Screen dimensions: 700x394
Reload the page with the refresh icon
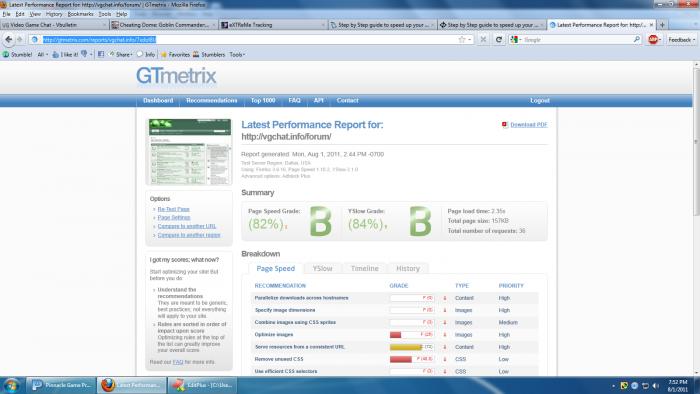(x=499, y=40)
